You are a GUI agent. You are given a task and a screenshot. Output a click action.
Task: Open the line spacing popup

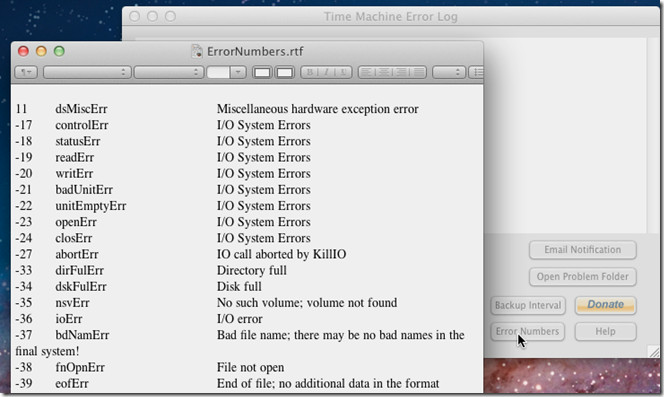[449, 72]
